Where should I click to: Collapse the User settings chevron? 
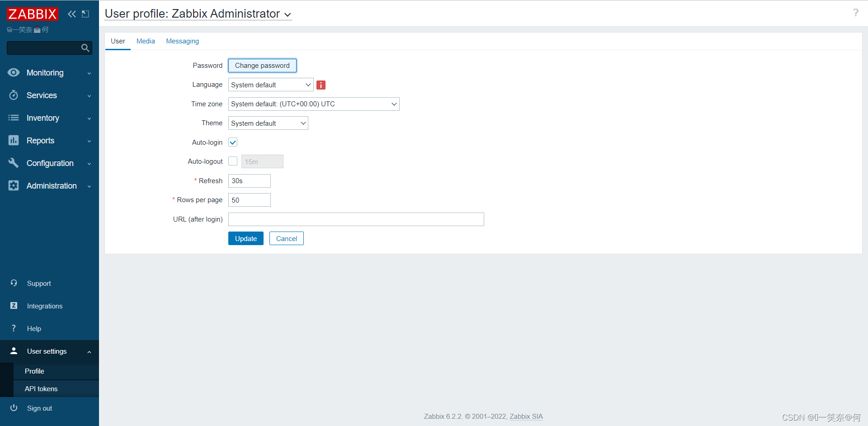pos(89,352)
